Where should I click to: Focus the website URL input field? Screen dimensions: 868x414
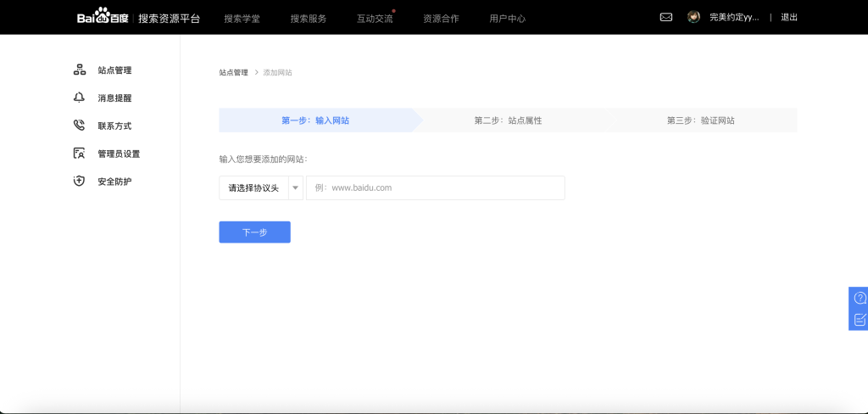(436, 187)
